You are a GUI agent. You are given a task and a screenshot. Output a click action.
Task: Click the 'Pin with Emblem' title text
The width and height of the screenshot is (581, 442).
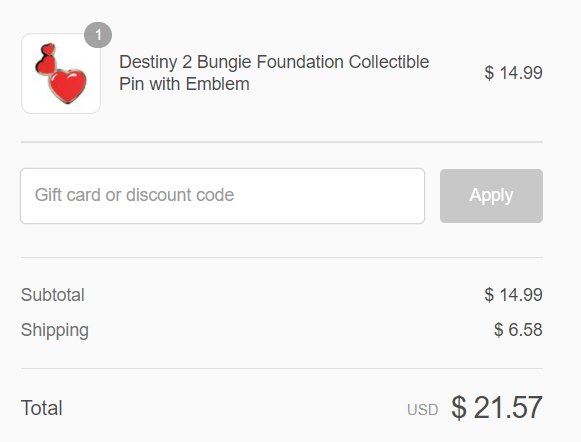[184, 84]
